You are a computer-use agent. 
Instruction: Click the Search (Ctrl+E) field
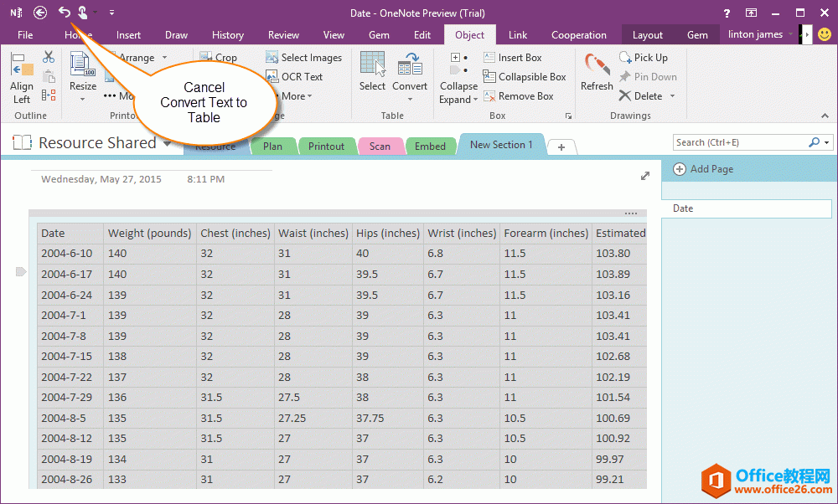[740, 142]
